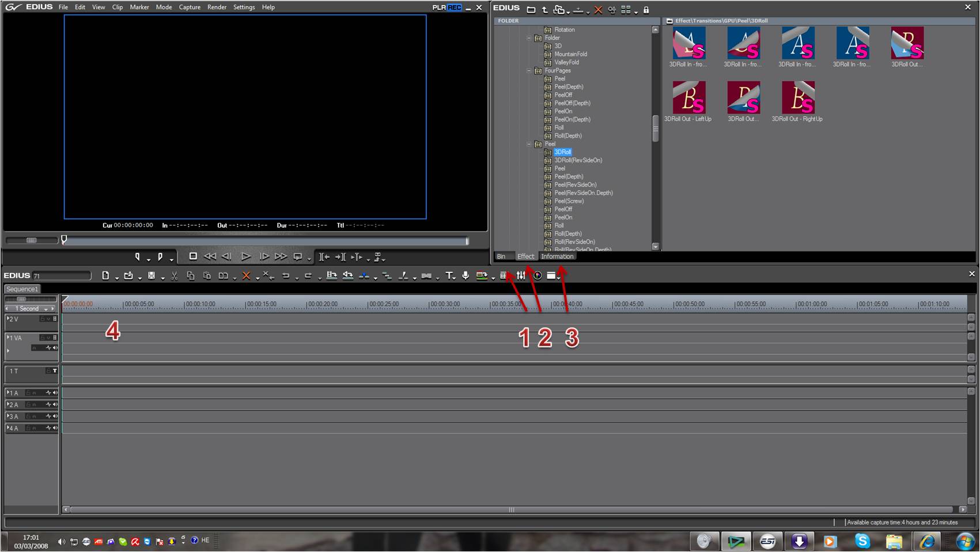
Task: Undo the last action
Action: click(x=285, y=276)
